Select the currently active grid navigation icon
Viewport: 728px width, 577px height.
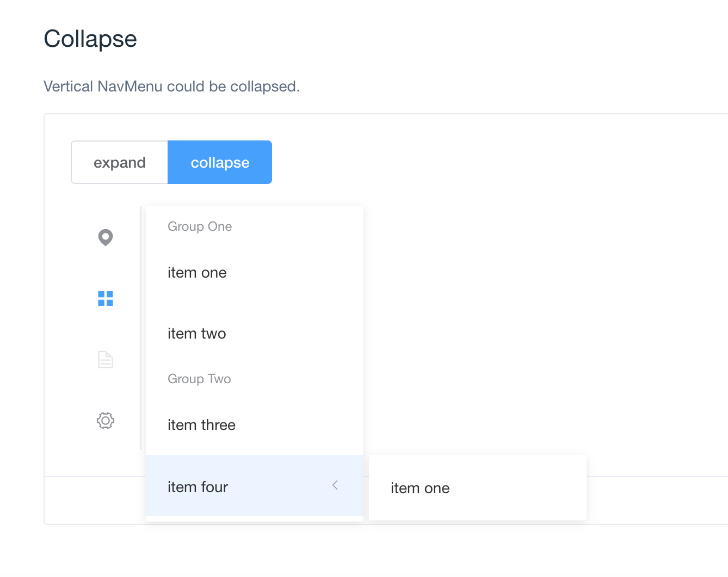106,298
